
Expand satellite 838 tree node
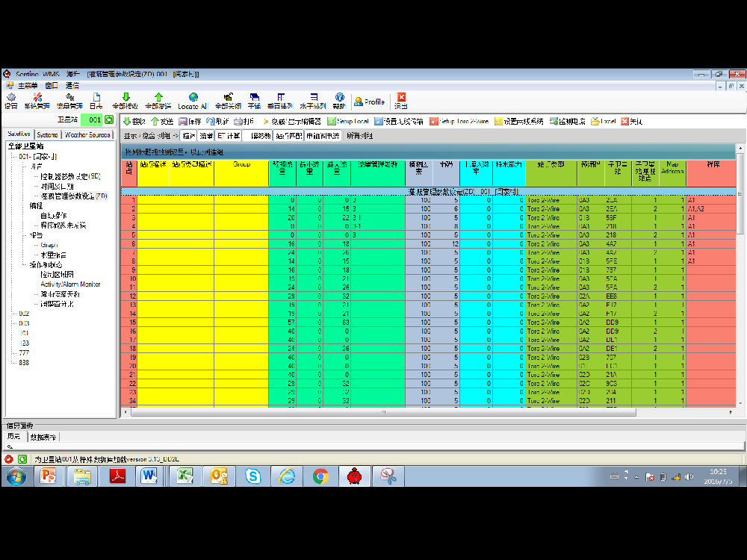(x=24, y=362)
